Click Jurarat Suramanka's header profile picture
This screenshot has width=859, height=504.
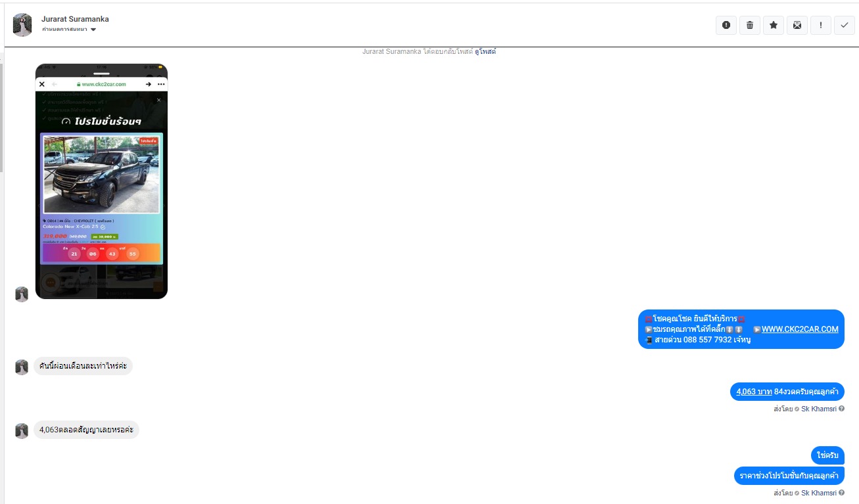(x=22, y=25)
